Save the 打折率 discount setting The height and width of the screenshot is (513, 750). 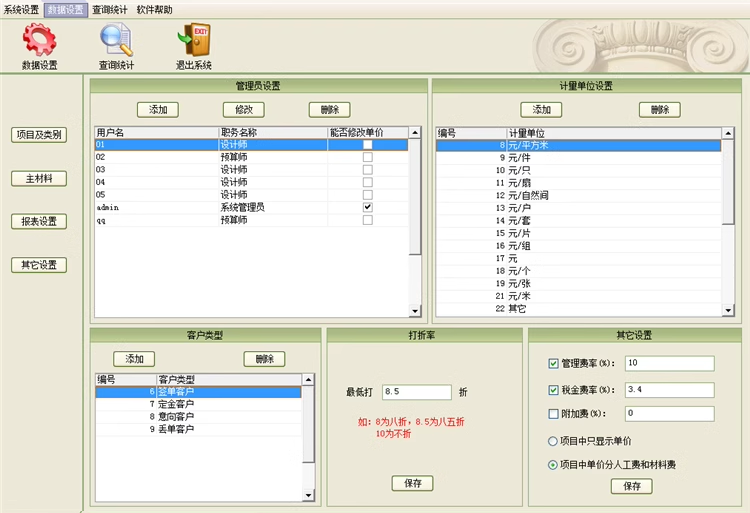(412, 483)
